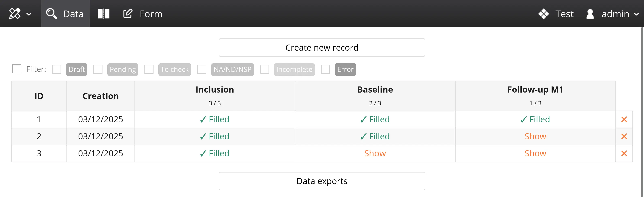Click the magnifier Data icon
Image resolution: width=644 pixels, height=209 pixels.
click(51, 14)
